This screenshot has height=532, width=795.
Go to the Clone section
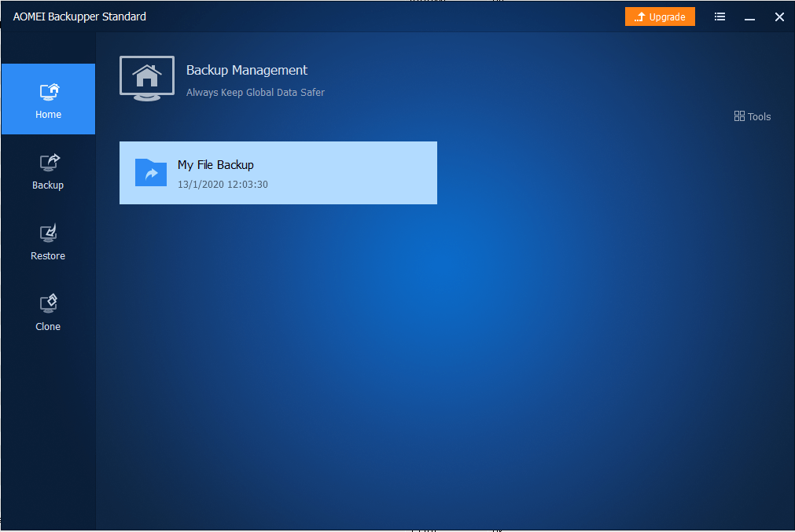point(48,312)
